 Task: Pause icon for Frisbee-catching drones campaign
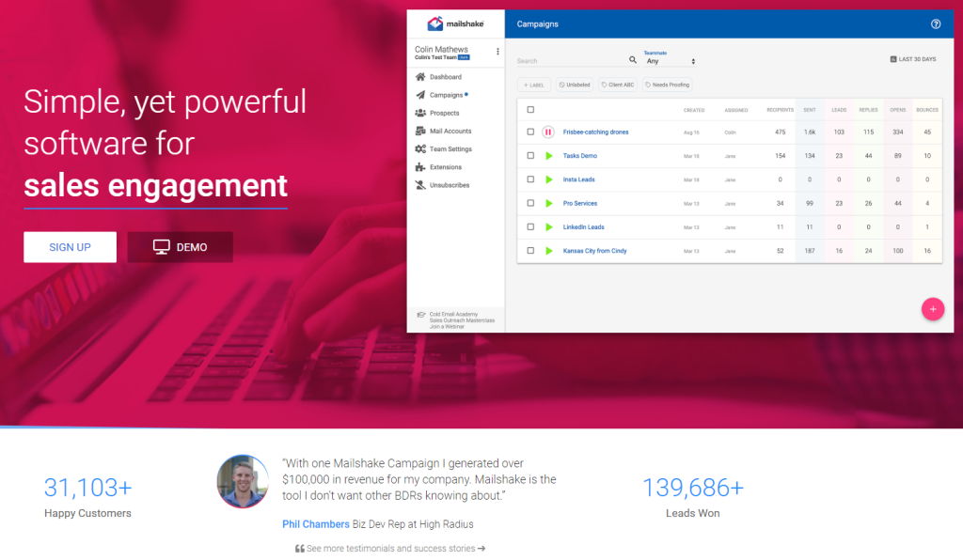(548, 132)
